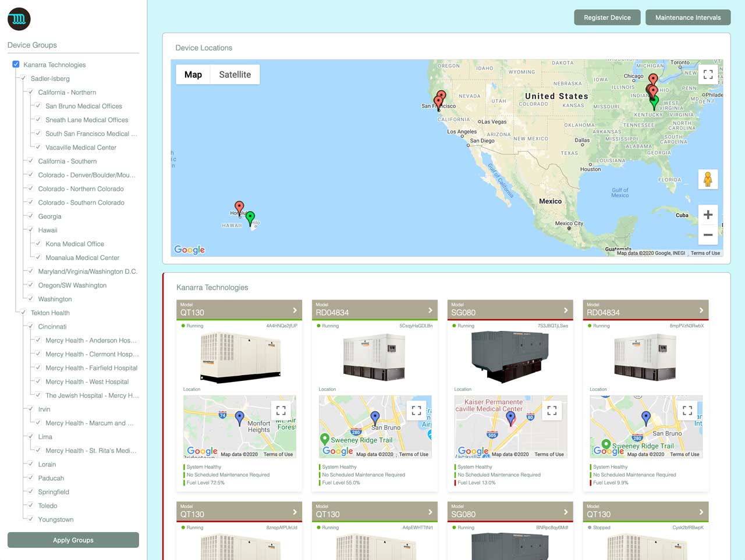The height and width of the screenshot is (560, 745).
Task: Click the red map marker near Honolulu
Action: point(239,208)
